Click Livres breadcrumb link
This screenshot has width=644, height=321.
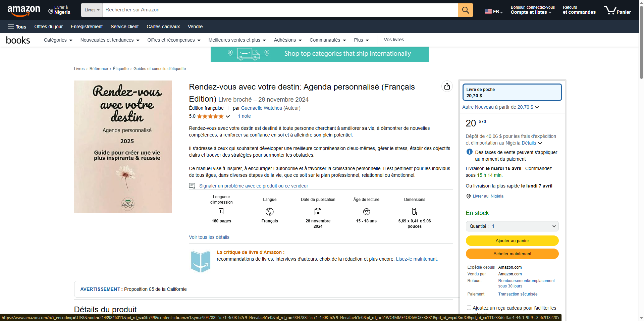click(x=79, y=69)
